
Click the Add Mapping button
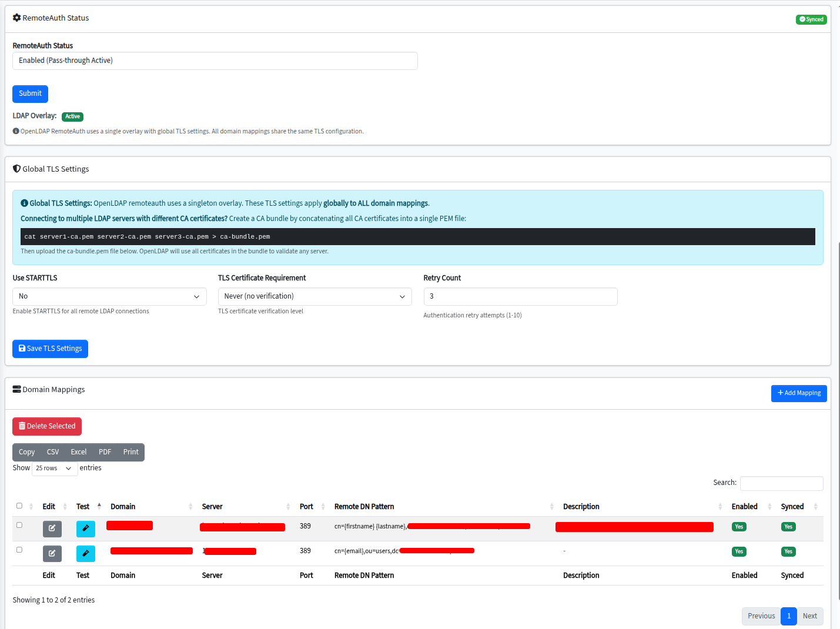tap(799, 393)
